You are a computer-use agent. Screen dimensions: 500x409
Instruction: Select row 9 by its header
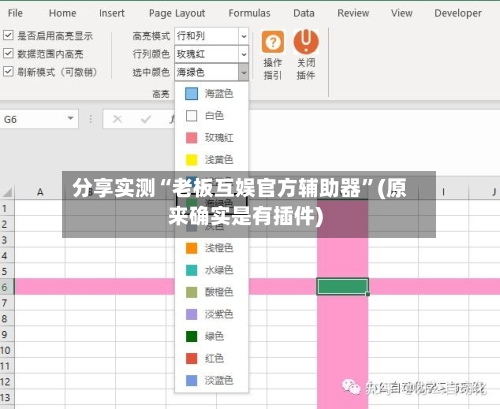[x=7, y=334]
